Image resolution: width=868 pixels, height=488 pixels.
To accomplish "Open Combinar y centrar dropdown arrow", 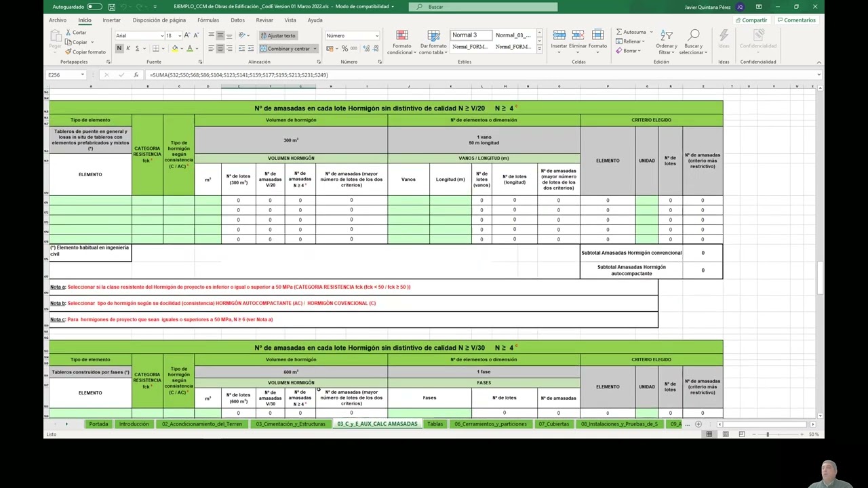I will point(315,48).
